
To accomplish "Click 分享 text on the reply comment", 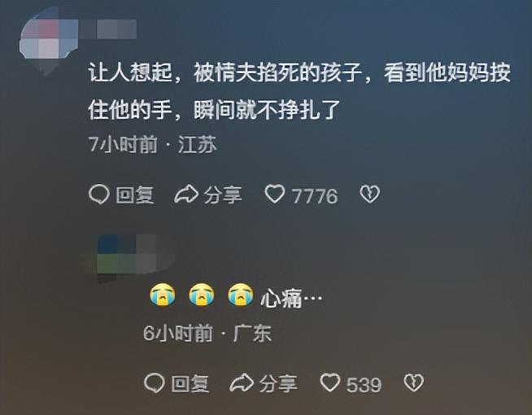I will coord(278,384).
